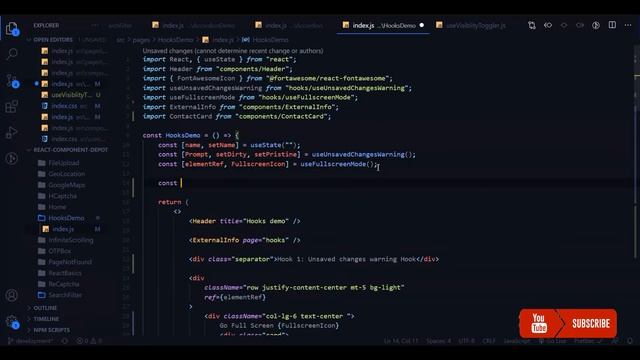Image resolution: width=640 pixels, height=360 pixels.
Task: Expand the NPM Scripts section
Action: (51, 330)
